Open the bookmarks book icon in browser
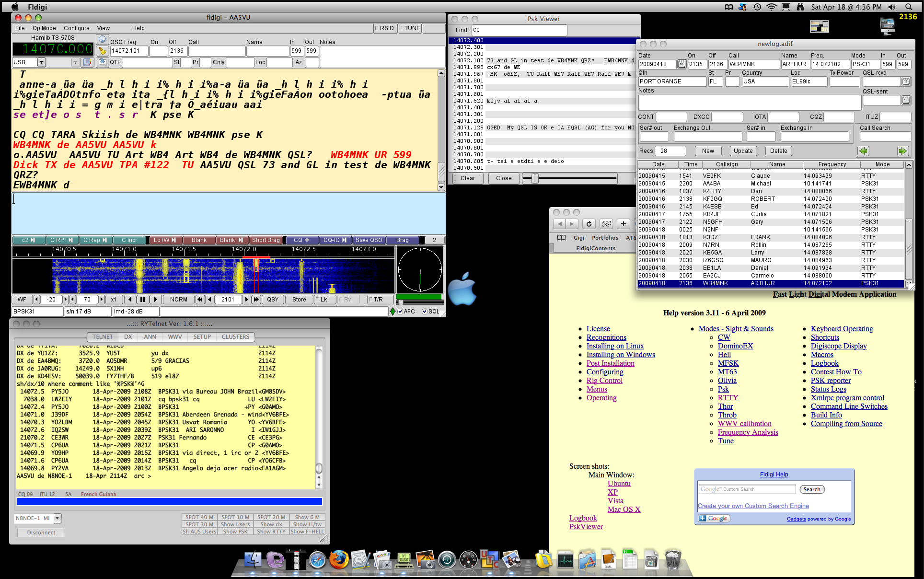Screen dimensions: 924x579 coord(562,238)
